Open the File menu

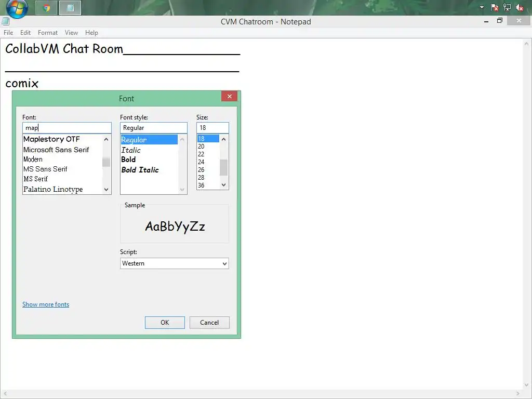click(x=8, y=33)
